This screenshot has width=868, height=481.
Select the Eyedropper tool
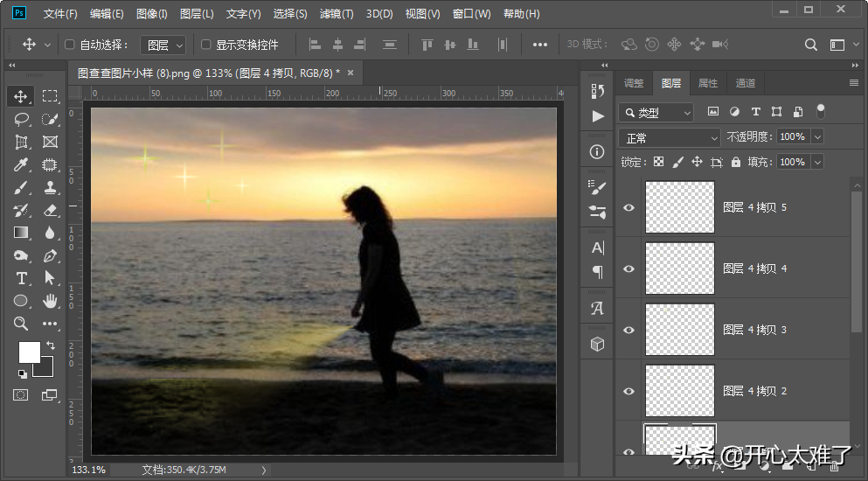(x=21, y=164)
